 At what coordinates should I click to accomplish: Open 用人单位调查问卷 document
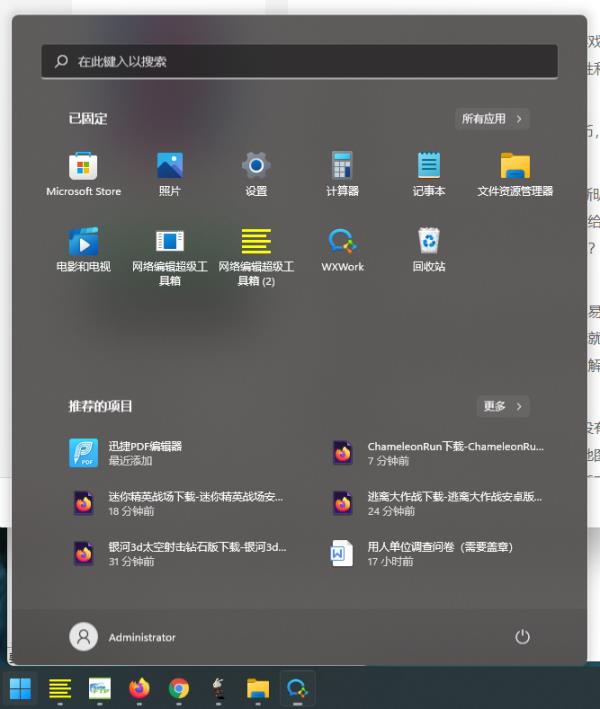tap(440, 553)
